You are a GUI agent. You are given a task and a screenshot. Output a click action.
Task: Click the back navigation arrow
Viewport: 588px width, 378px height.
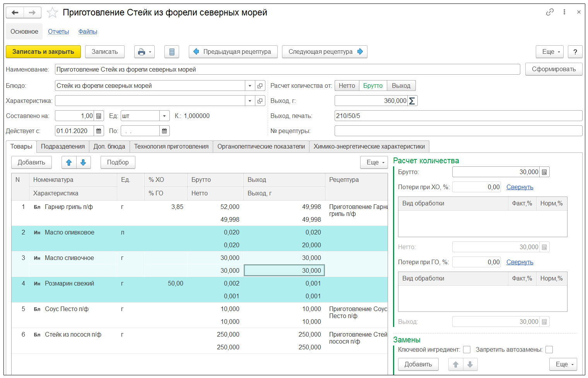pos(15,13)
